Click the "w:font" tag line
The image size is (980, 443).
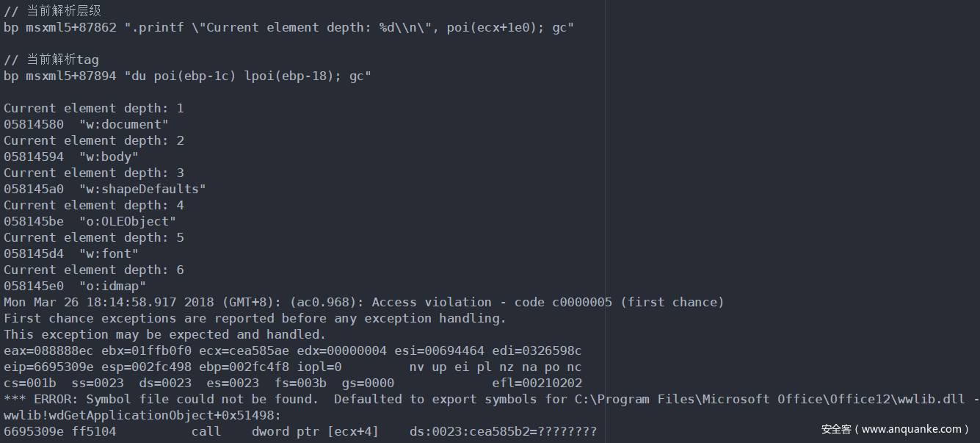(x=71, y=253)
